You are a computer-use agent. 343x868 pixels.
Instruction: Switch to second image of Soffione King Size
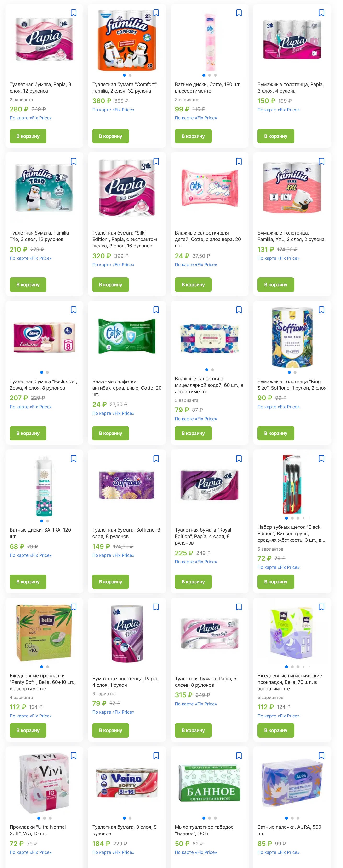295,372
